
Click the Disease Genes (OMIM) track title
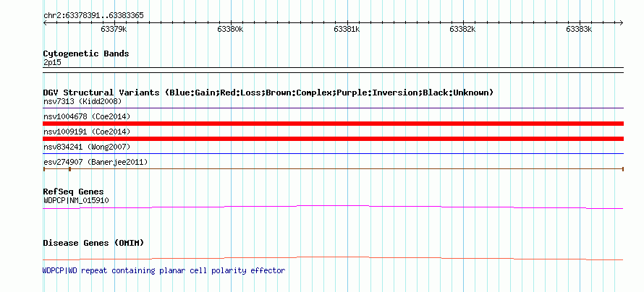93,243
